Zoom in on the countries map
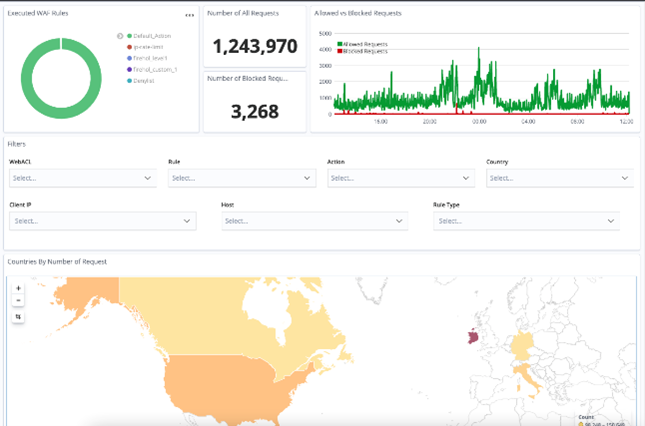 (x=18, y=288)
